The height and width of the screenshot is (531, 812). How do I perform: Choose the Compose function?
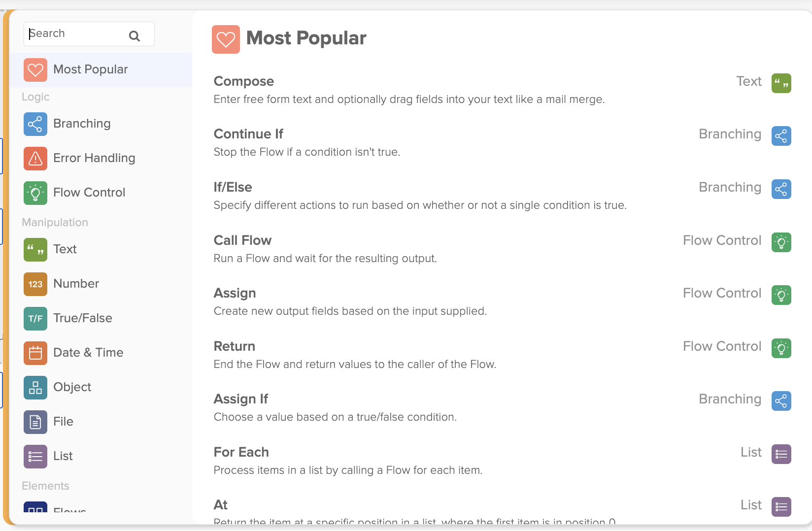click(244, 81)
